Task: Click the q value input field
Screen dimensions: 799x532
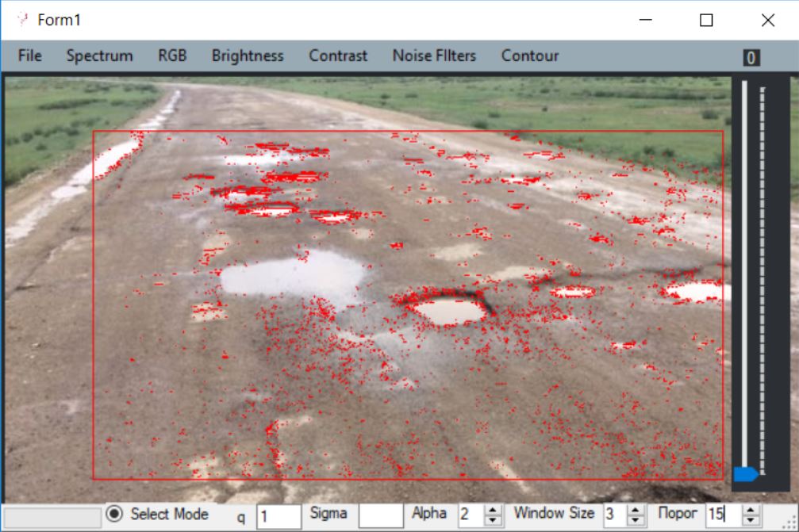Action: [278, 516]
